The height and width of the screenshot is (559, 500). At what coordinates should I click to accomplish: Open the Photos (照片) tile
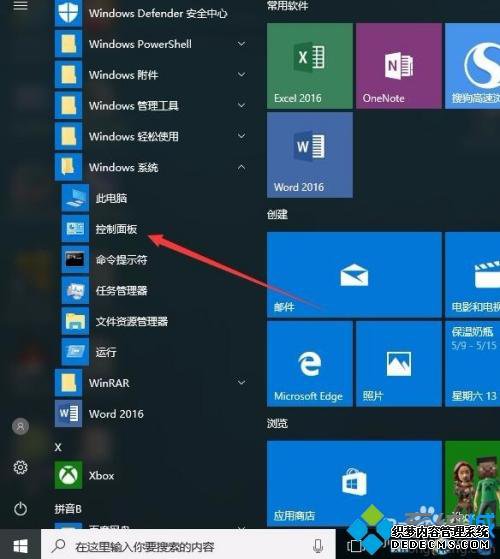point(399,364)
